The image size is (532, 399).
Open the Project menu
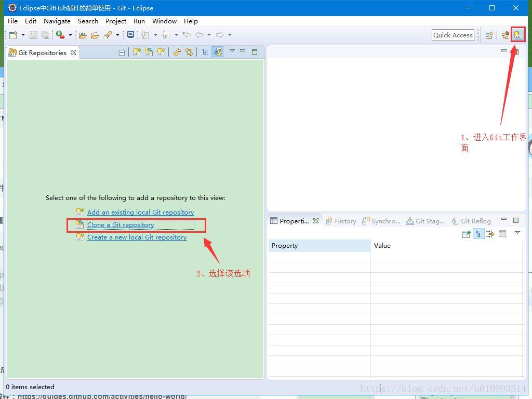116,21
